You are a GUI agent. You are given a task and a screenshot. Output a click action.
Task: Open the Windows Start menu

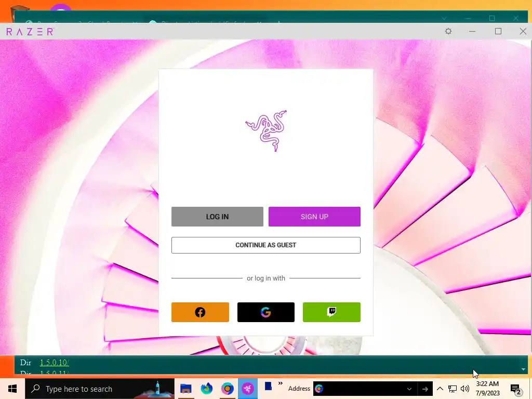coord(12,389)
